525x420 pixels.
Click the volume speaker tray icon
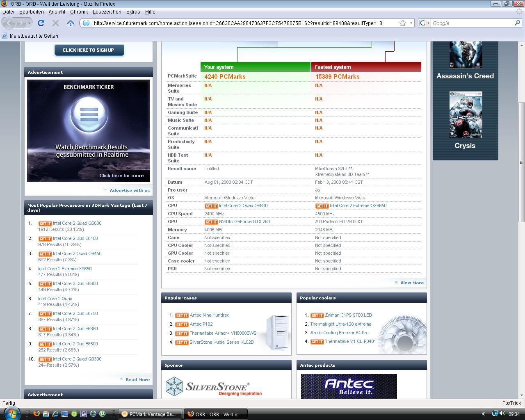tap(503, 413)
